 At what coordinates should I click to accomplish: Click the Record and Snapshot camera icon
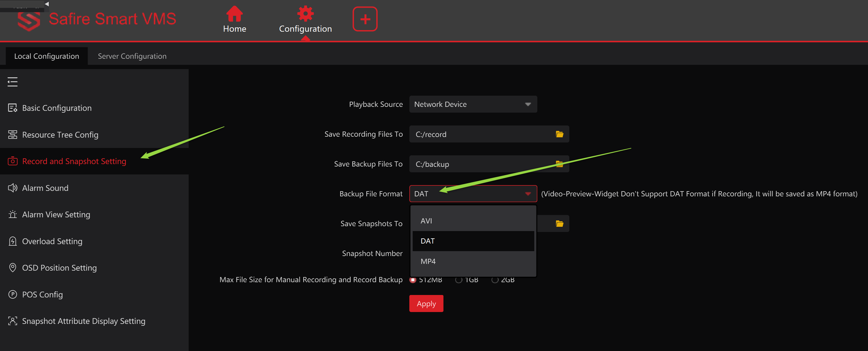point(12,161)
